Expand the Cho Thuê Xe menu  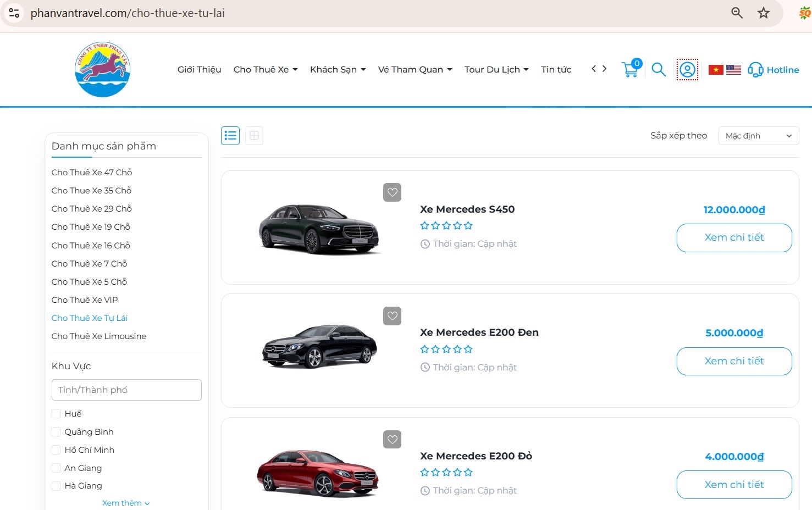pos(266,70)
